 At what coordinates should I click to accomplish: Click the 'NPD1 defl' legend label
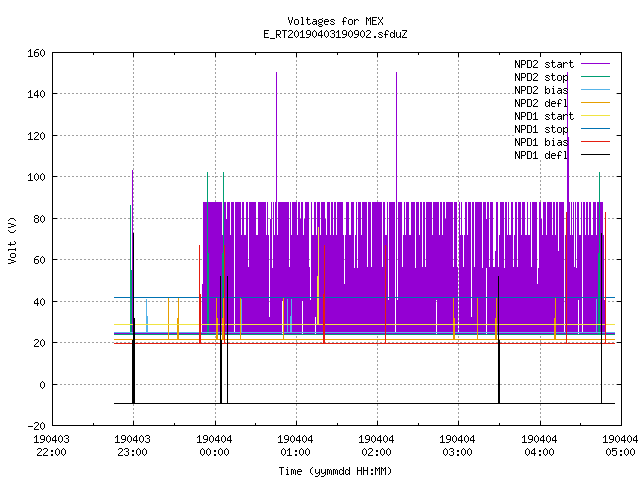[541, 155]
